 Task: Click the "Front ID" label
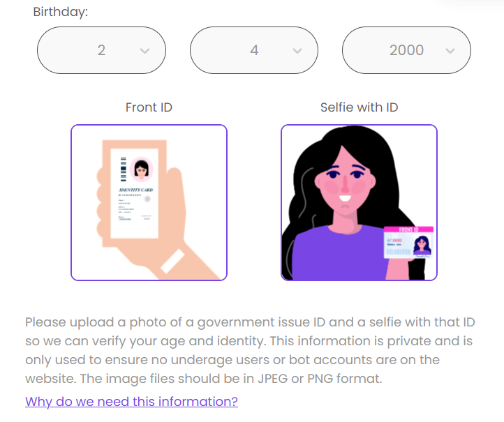point(149,107)
